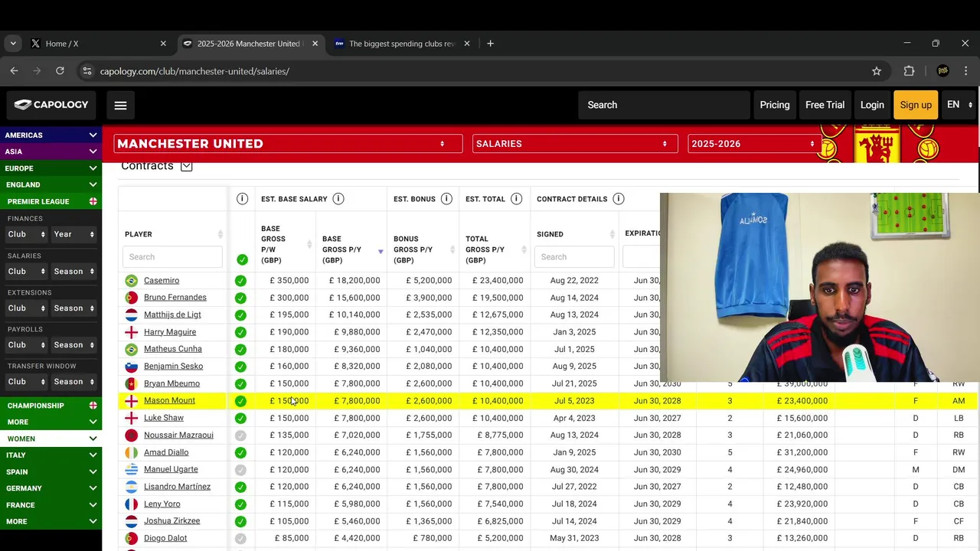Open the EN language dropdown
This screenshot has width=980, height=551.
(x=959, y=105)
